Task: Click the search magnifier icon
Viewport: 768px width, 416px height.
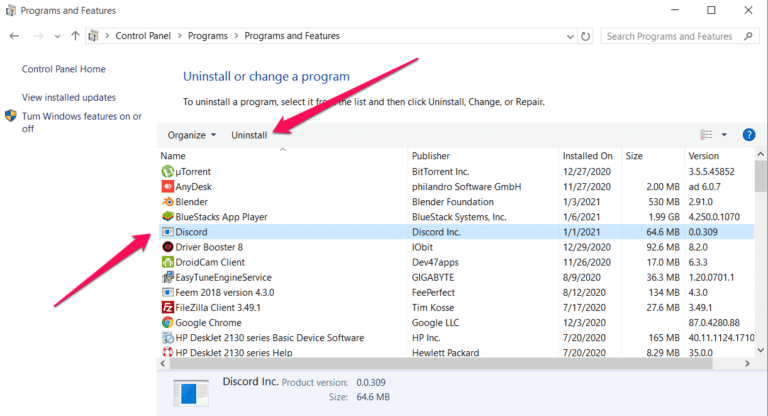Action: (748, 36)
